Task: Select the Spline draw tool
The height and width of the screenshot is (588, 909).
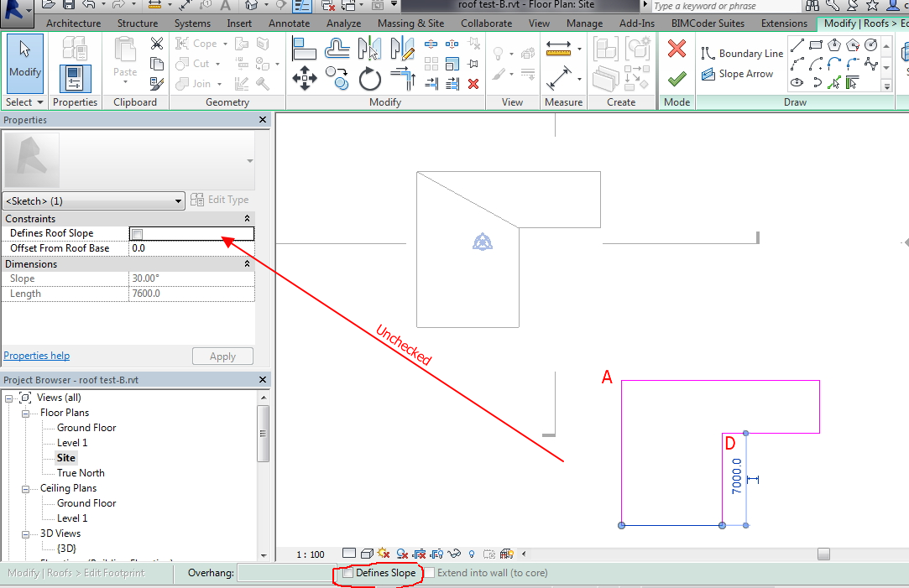Action: click(x=870, y=64)
